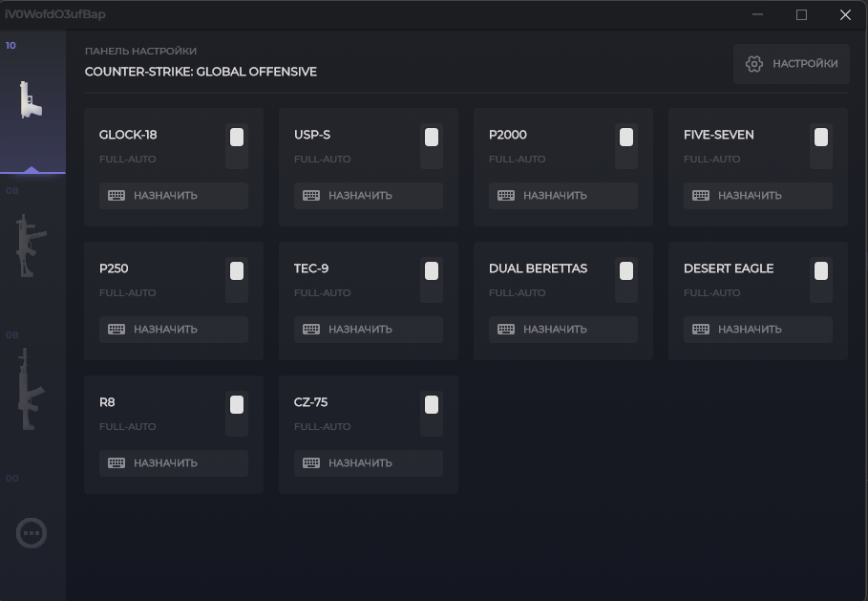
Task: Click НАЗНАЧИТЬ label for R8
Action: click(165, 463)
